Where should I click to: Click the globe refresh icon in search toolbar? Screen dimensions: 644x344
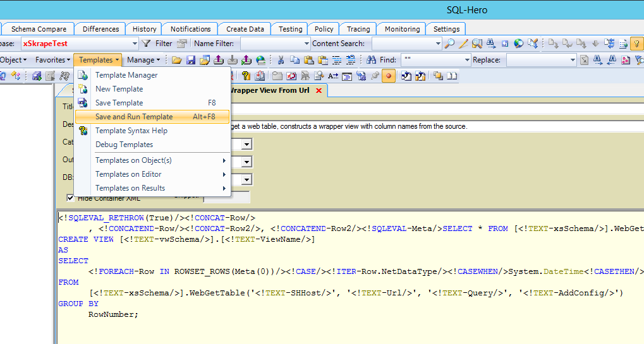click(x=519, y=44)
